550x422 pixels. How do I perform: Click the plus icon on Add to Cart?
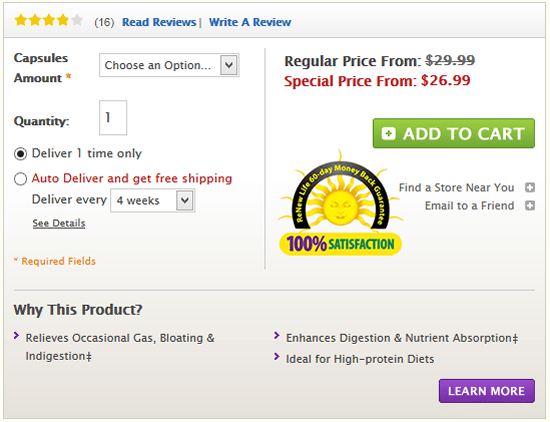tap(388, 134)
